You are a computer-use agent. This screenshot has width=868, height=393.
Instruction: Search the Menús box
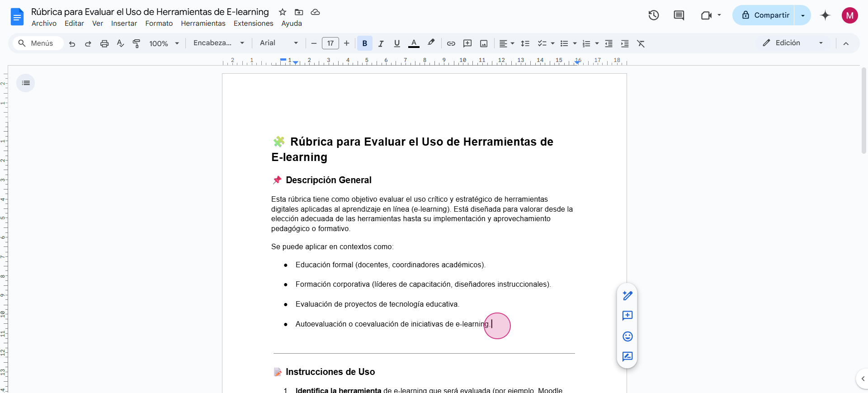pyautogui.click(x=37, y=43)
